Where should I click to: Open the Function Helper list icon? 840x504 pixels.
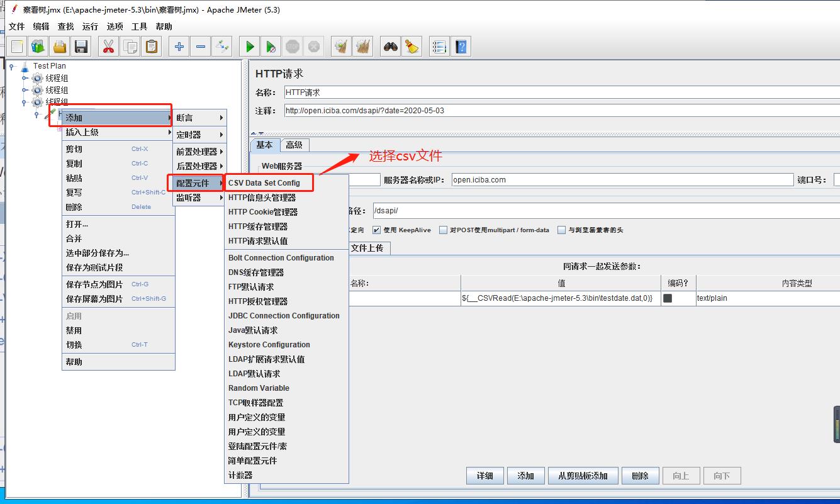point(440,47)
